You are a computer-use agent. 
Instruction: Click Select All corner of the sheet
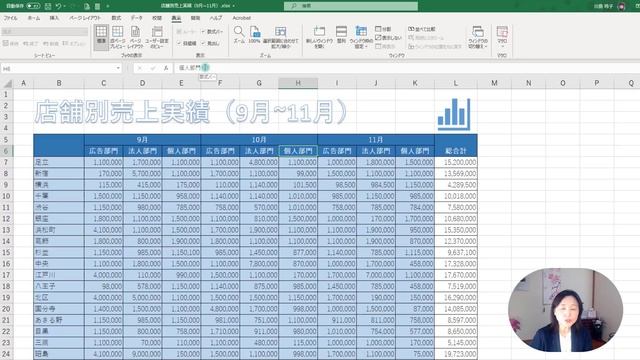tap(8, 83)
